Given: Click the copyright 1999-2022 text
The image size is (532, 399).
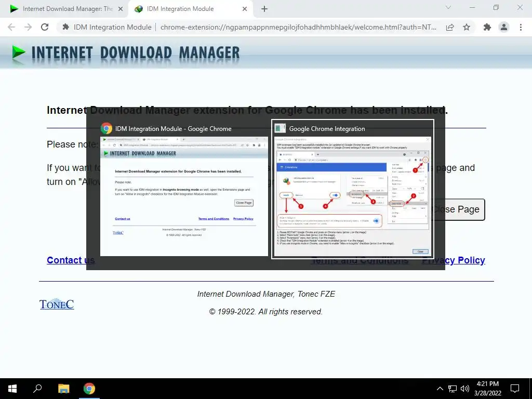Looking at the screenshot, I should tap(266, 312).
